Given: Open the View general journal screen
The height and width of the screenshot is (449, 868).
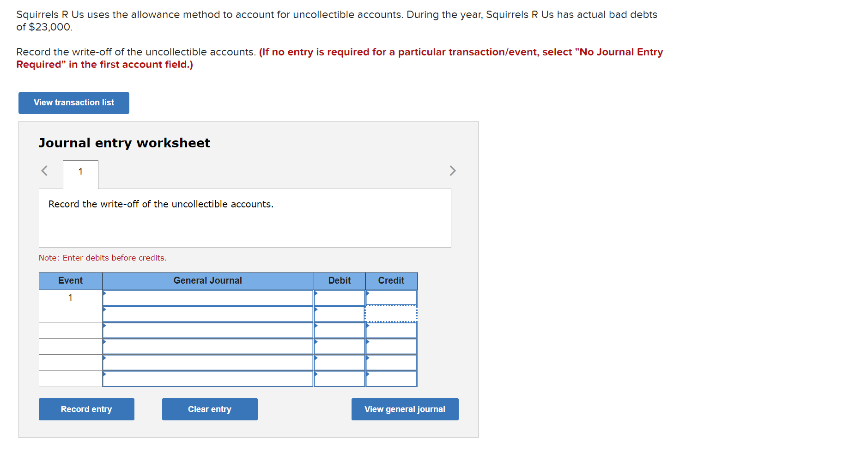Looking at the screenshot, I should tap(404, 409).
